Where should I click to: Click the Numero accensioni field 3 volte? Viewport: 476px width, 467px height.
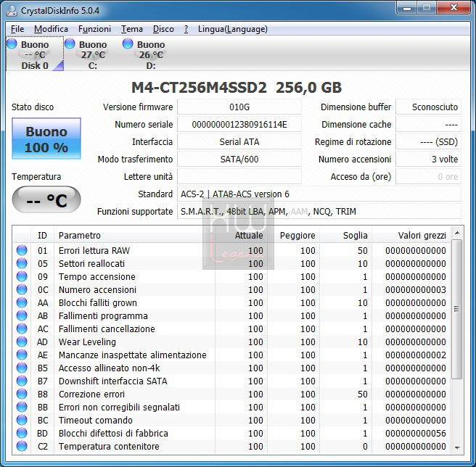(428, 159)
